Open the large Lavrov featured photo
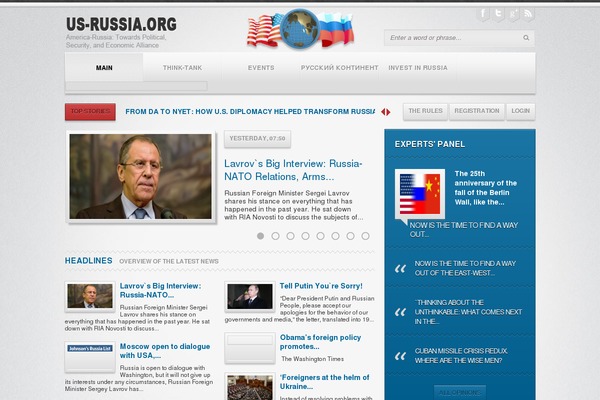The width and height of the screenshot is (600, 400). [x=140, y=176]
